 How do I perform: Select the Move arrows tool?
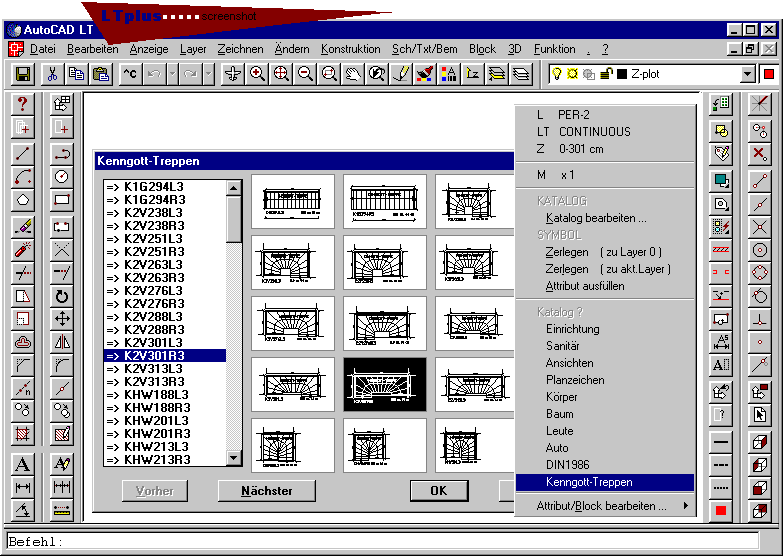pos(61,318)
